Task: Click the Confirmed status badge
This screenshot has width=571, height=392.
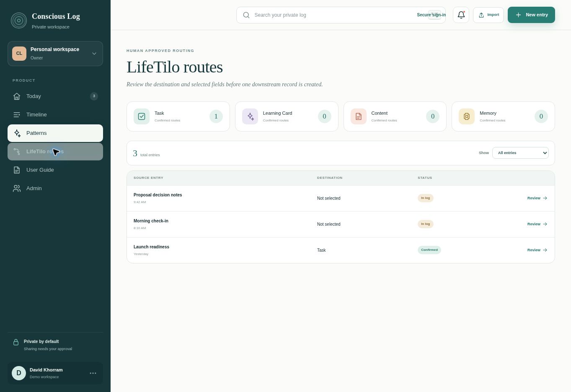Action: [429, 250]
